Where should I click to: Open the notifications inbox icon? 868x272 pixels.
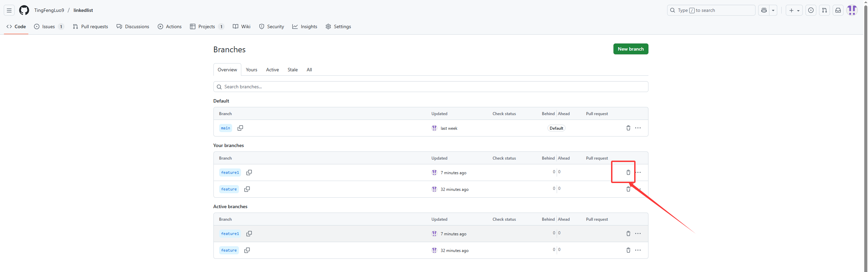pyautogui.click(x=838, y=10)
